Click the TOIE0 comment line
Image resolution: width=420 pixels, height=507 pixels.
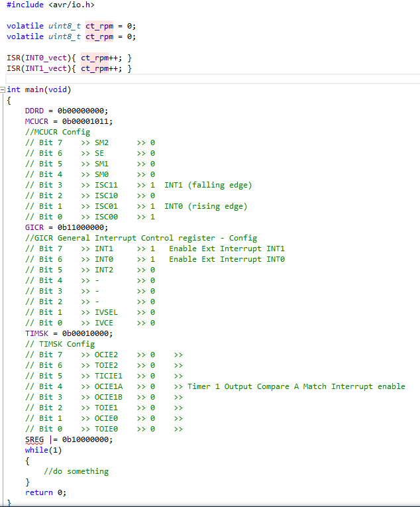pyautogui.click(x=104, y=429)
